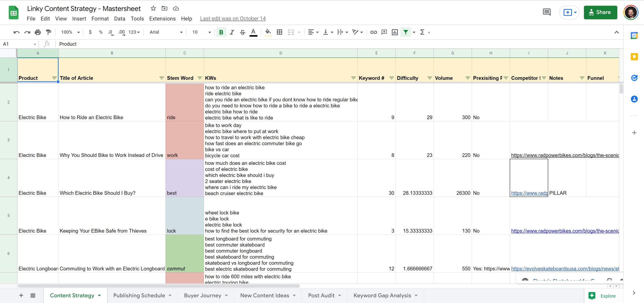Click the green Share button
644x303 pixels.
coord(600,12)
